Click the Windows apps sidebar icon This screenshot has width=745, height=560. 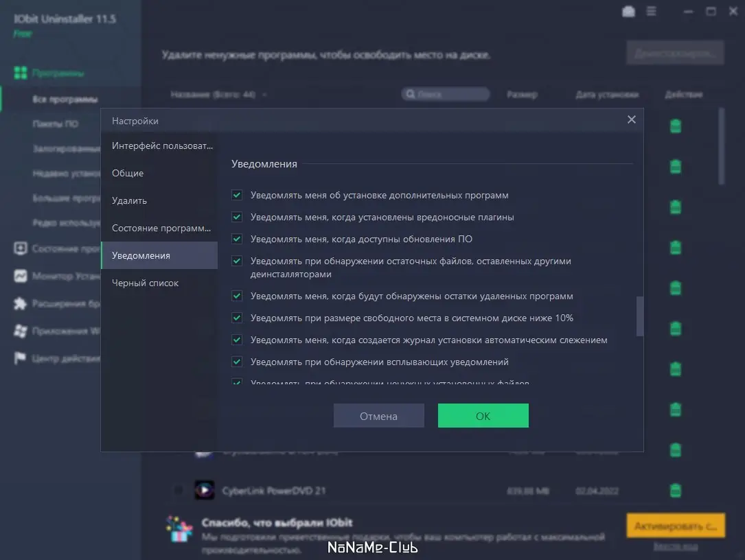click(x=21, y=331)
